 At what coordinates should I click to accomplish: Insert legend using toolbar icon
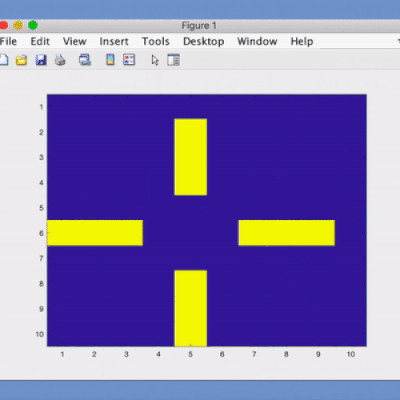[129, 60]
